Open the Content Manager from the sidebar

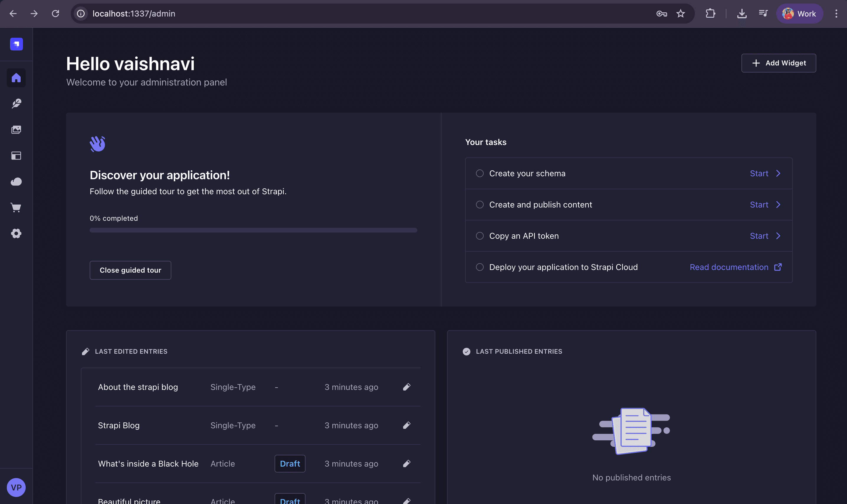(16, 103)
